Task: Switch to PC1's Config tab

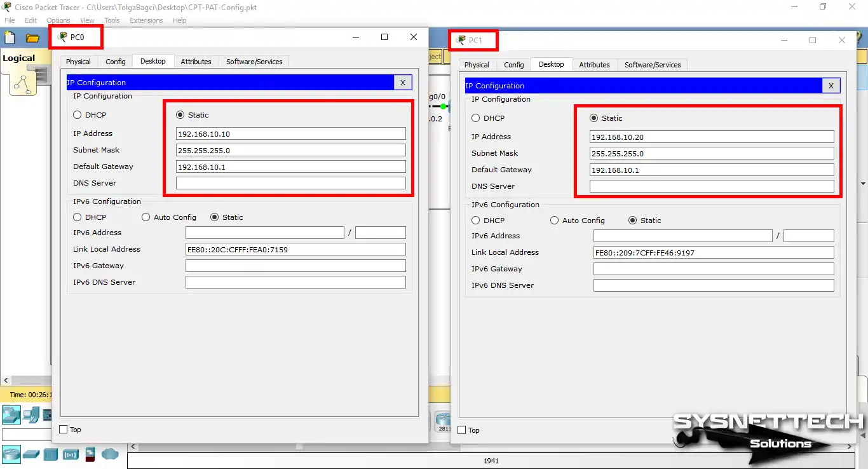Action: click(513, 64)
